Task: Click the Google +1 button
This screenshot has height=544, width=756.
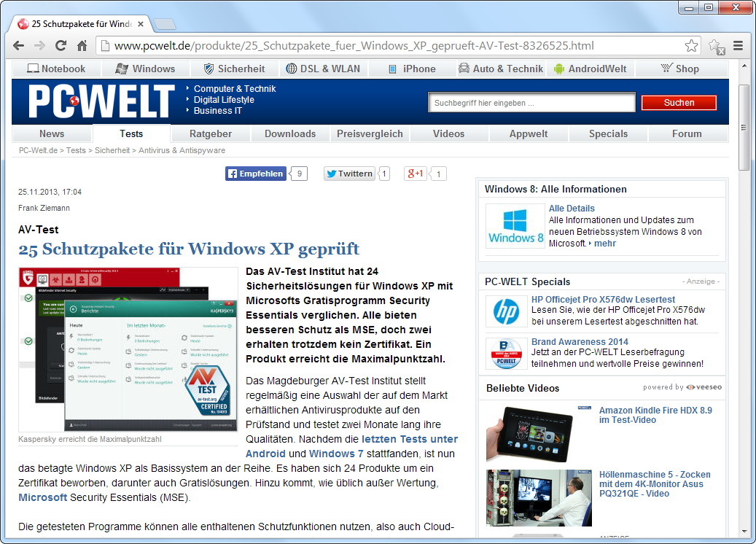Action: pyautogui.click(x=416, y=174)
